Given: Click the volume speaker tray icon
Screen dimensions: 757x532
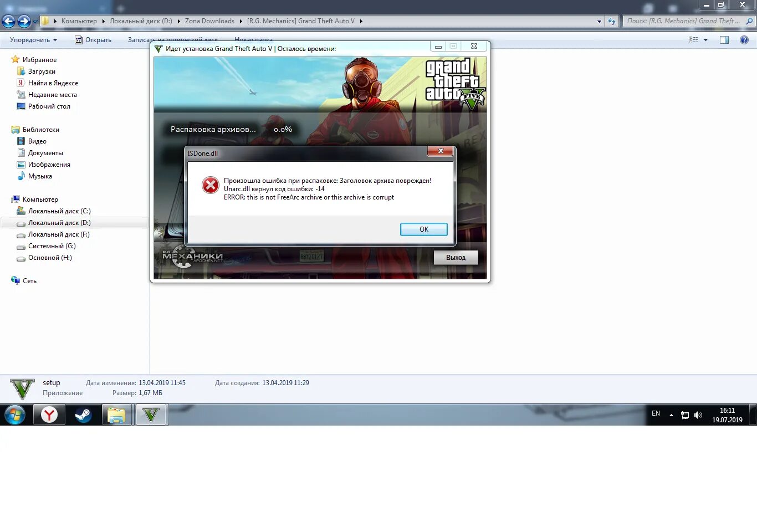Looking at the screenshot, I should 698,415.
